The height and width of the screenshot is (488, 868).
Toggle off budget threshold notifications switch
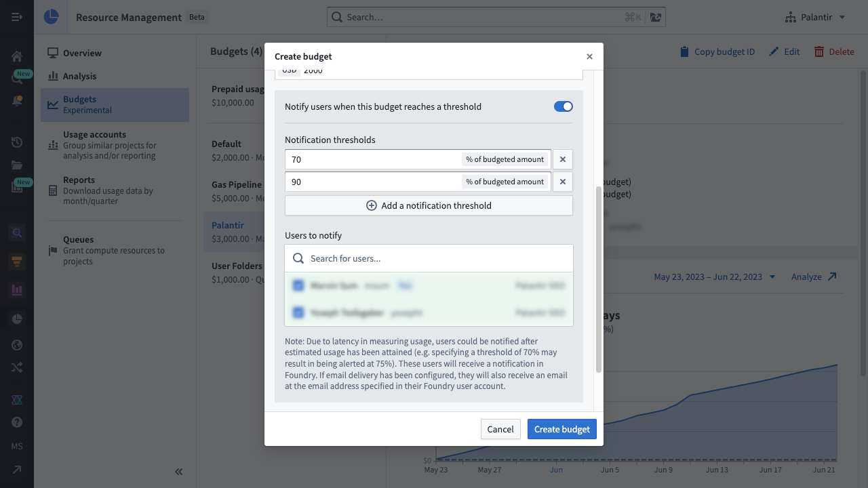564,106
